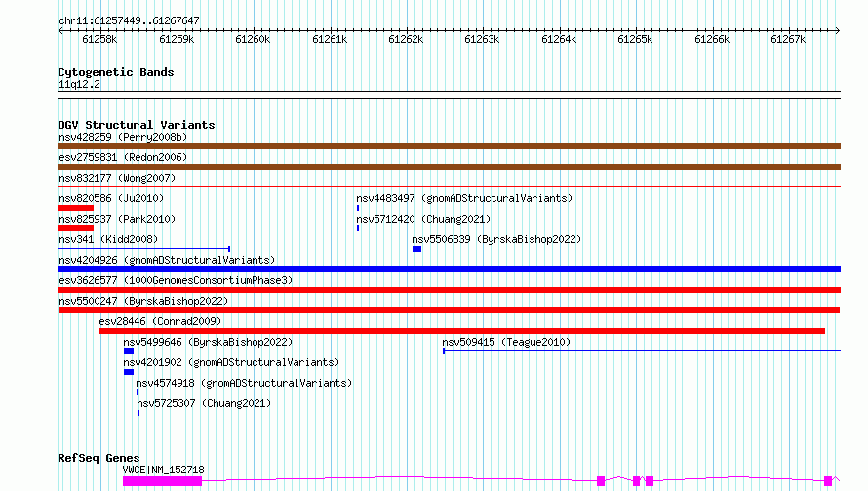Click the 61266k ruler tick label
Viewport: 868px width, 491px height.
tap(712, 39)
